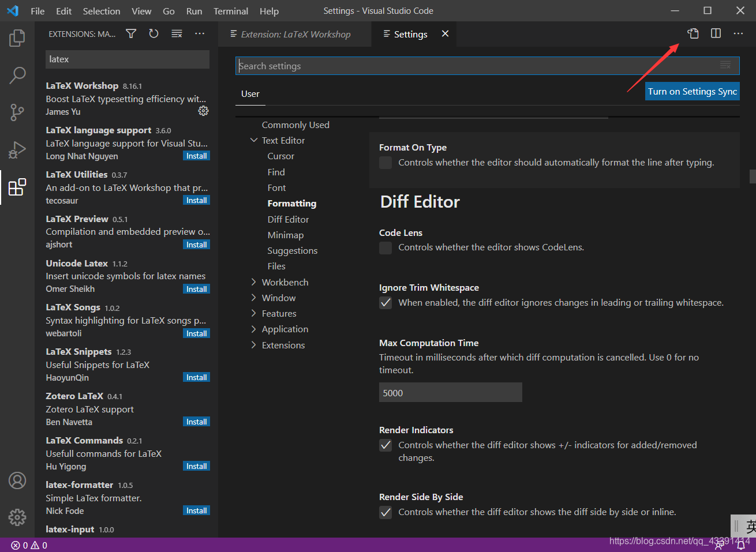Open the Help menu
The image size is (756, 552).
(269, 11)
